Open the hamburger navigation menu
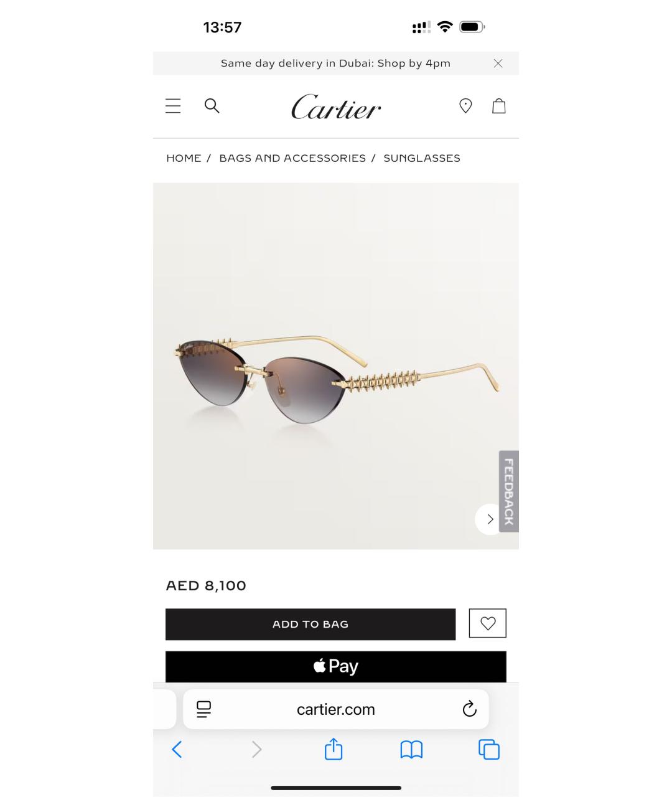 (x=173, y=106)
